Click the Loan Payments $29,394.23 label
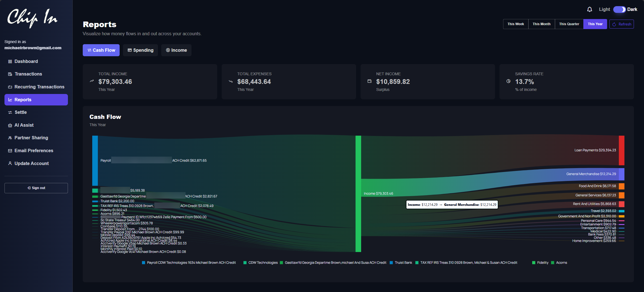Image resolution: width=644 pixels, height=292 pixels. pyautogui.click(x=595, y=150)
